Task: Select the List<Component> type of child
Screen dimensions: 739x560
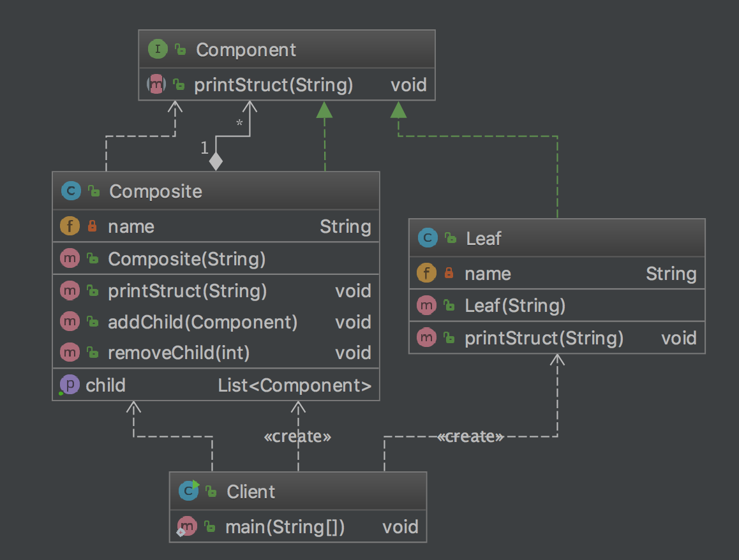Action: [x=294, y=385]
